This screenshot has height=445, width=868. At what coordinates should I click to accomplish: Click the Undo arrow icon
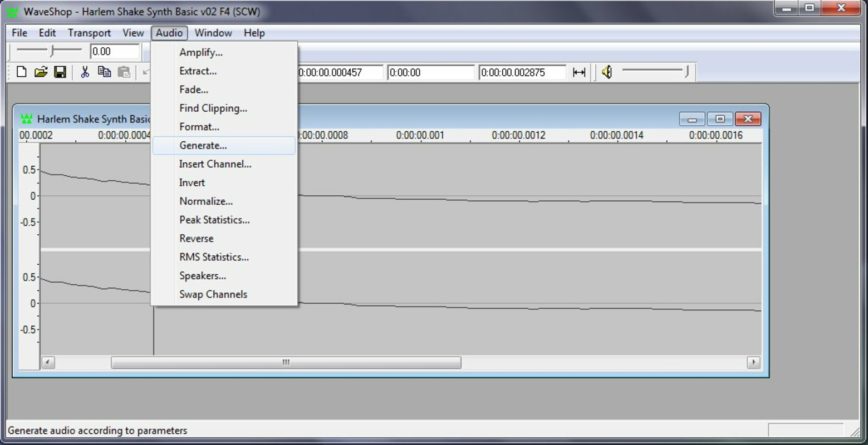tap(146, 72)
